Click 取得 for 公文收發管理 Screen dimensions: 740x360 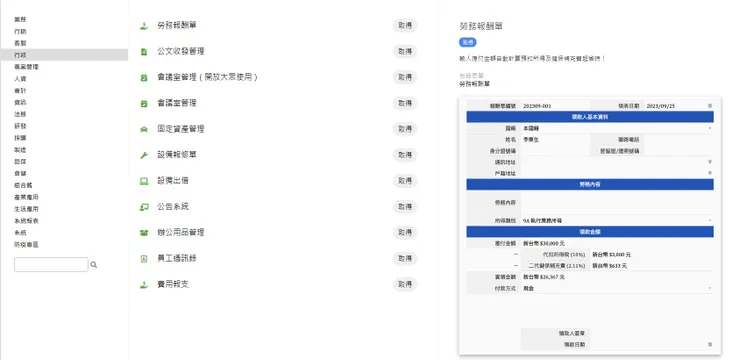point(405,51)
